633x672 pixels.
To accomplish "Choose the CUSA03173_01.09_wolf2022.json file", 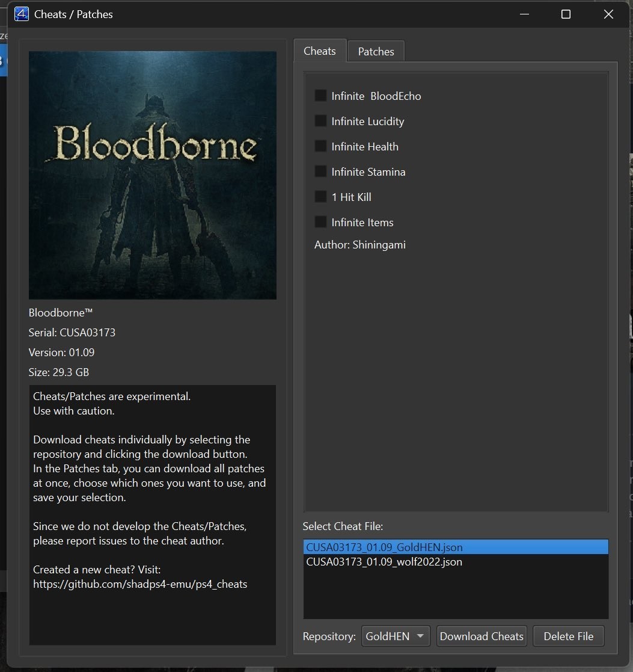I will (x=384, y=562).
